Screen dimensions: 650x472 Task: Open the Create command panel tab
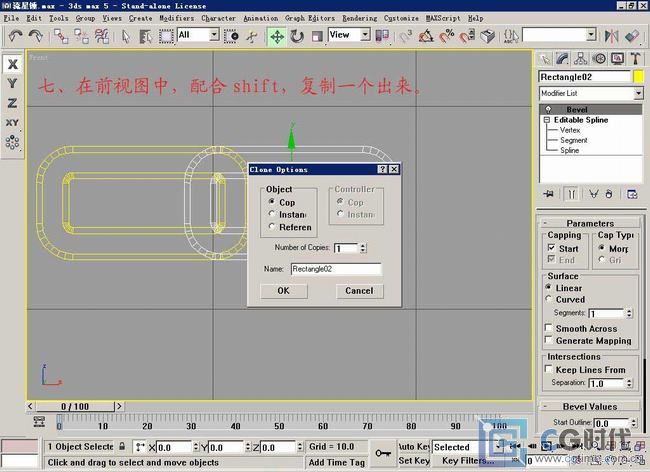tap(544, 59)
